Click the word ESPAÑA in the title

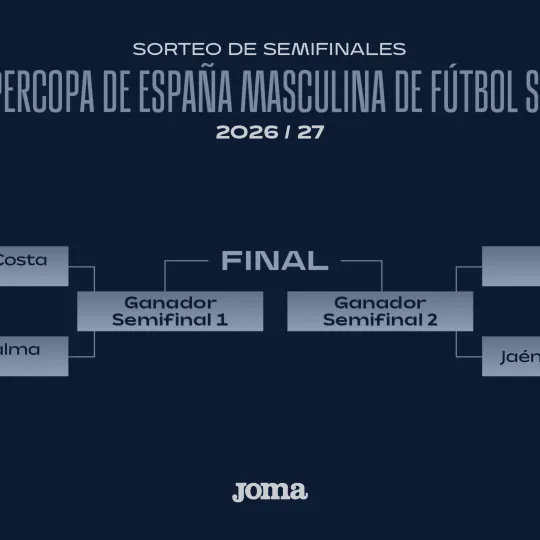(186, 90)
